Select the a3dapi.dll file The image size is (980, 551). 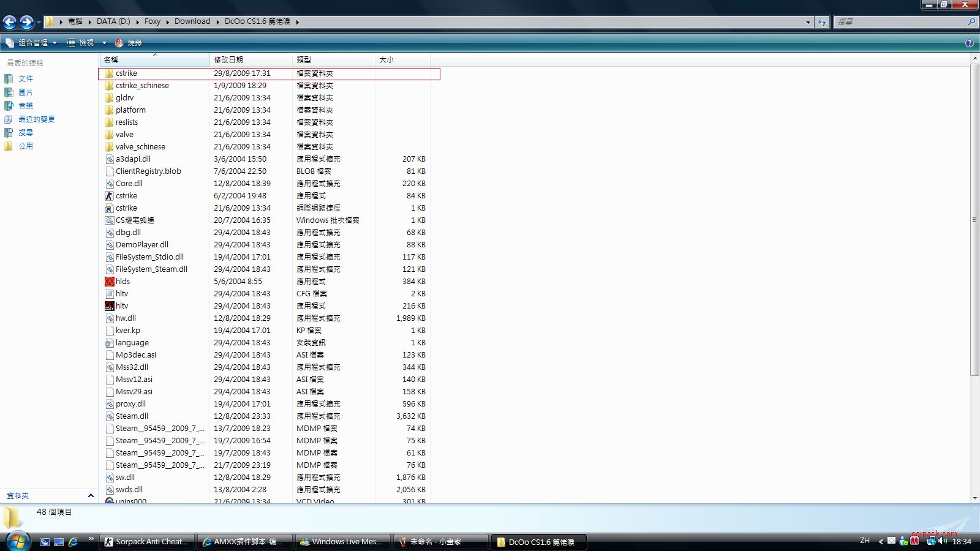133,159
